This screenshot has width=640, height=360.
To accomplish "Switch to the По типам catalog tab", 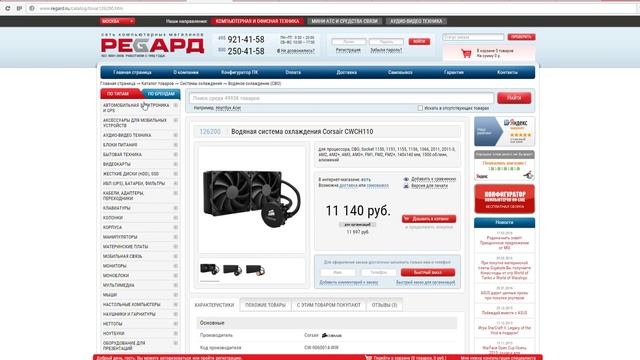I will [x=118, y=94].
